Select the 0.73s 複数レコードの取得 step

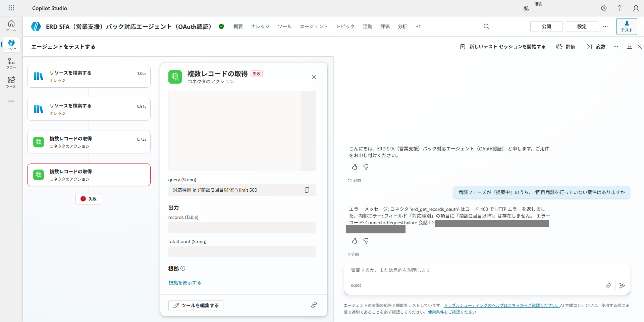(89, 142)
